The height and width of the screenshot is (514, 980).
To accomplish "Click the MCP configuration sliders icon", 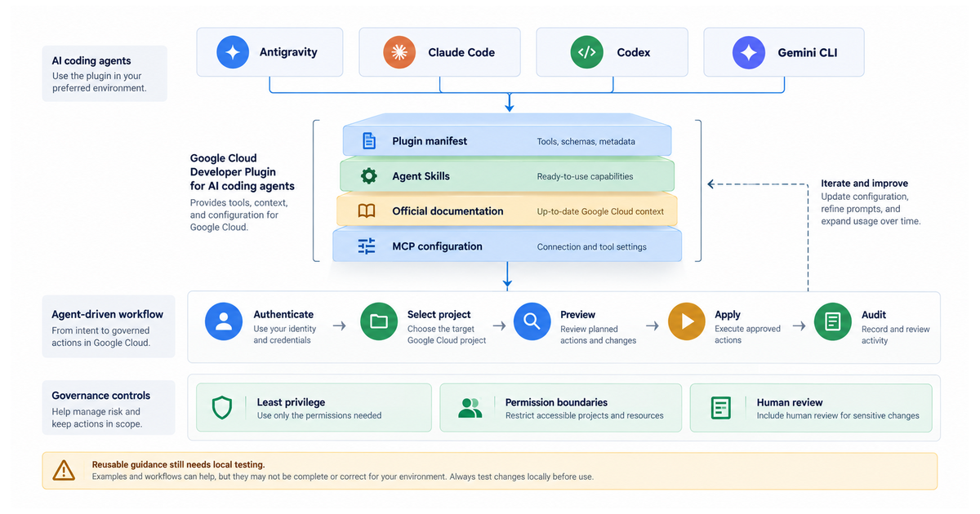I will [x=367, y=246].
